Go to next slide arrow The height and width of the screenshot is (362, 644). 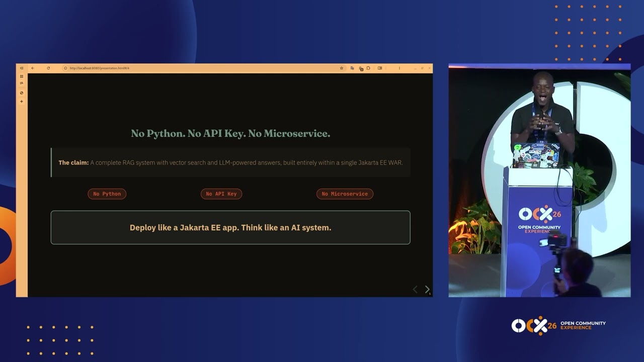[x=427, y=289]
